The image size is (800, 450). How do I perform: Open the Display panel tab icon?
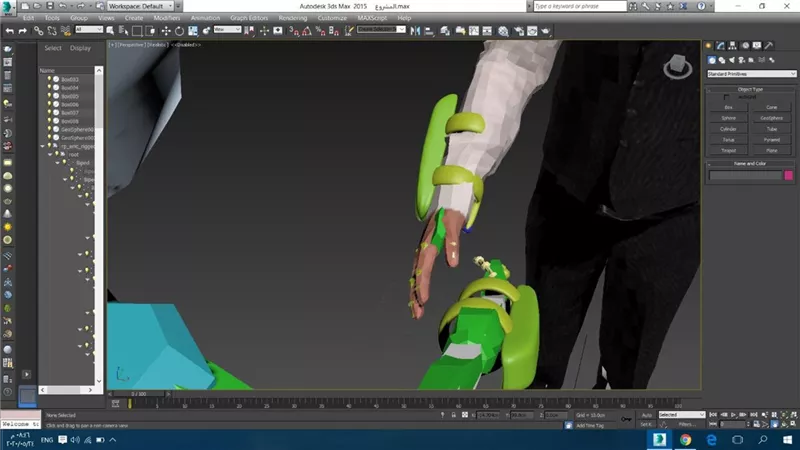(x=757, y=45)
